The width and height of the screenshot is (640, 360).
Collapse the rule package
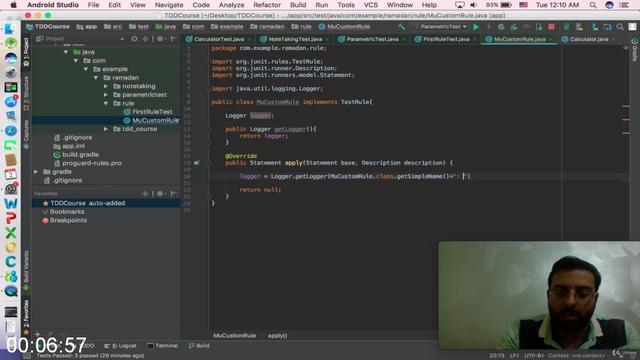(106, 103)
